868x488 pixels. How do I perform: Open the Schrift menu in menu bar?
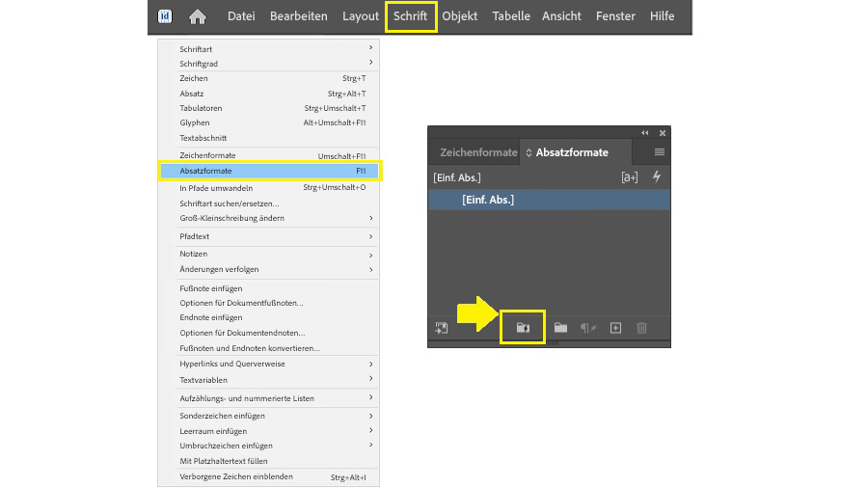coord(410,16)
